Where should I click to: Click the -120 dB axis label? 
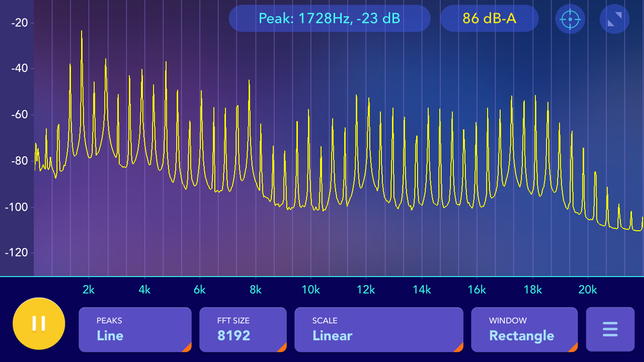(17, 252)
